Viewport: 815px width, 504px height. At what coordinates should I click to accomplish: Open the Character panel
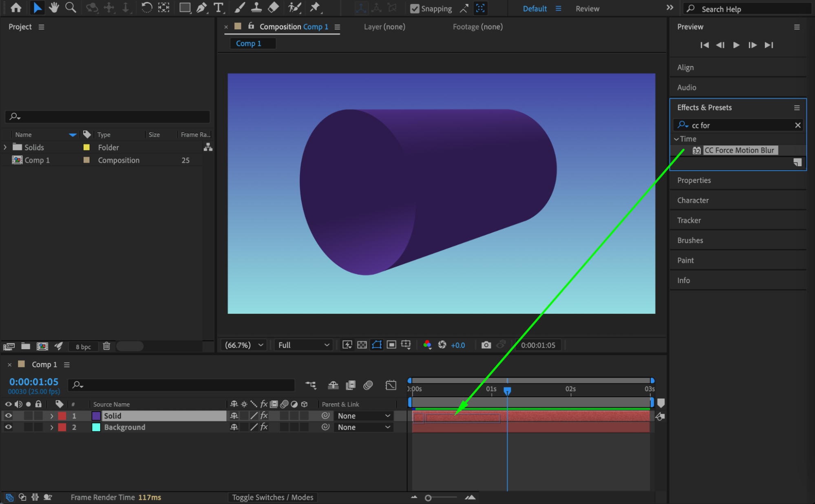(x=693, y=200)
